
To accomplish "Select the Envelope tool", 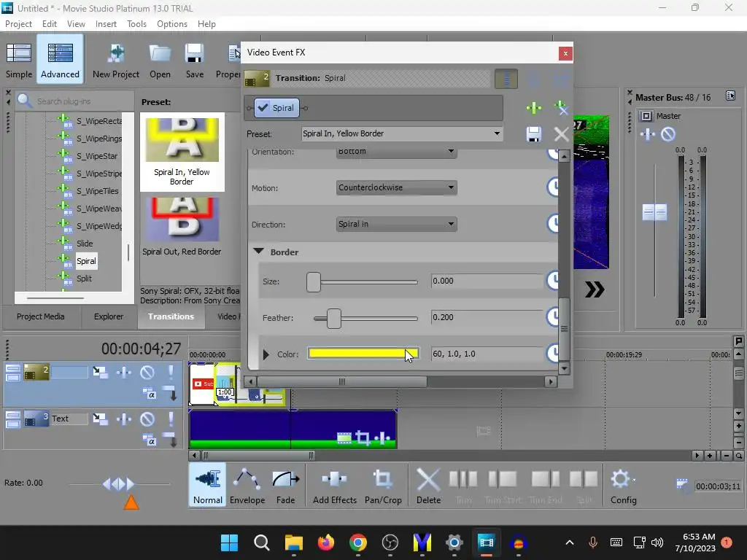I will point(247,486).
